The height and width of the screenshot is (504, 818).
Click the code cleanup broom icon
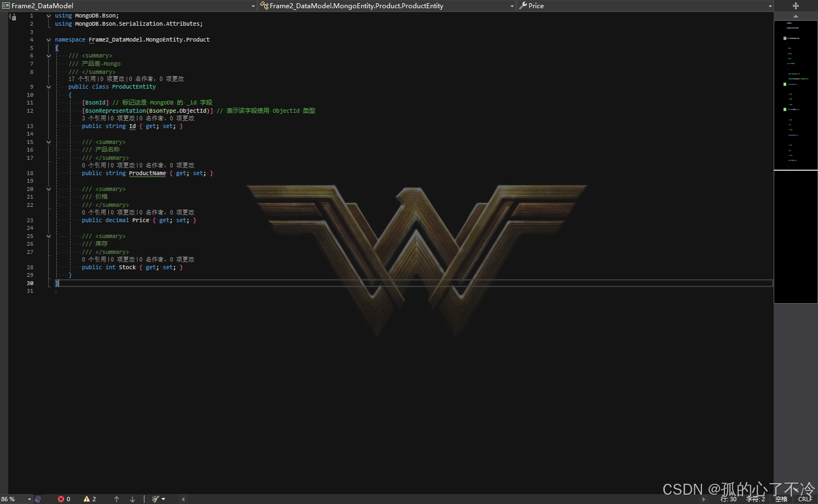[x=155, y=499]
